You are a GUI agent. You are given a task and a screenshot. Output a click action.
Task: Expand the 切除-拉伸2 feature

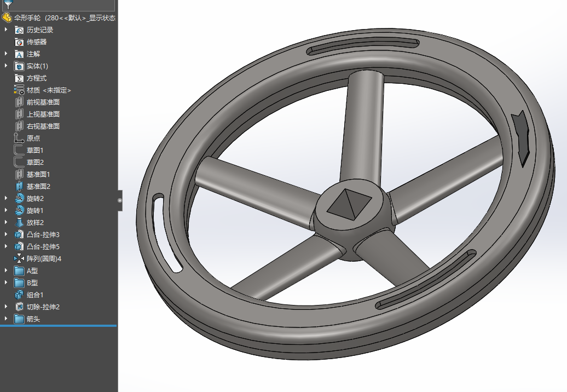[x=6, y=307]
